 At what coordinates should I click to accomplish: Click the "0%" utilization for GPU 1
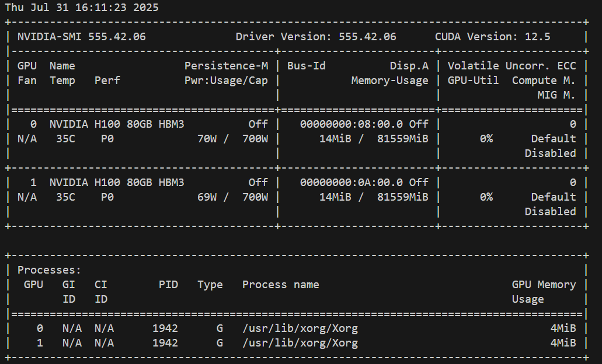(486, 197)
